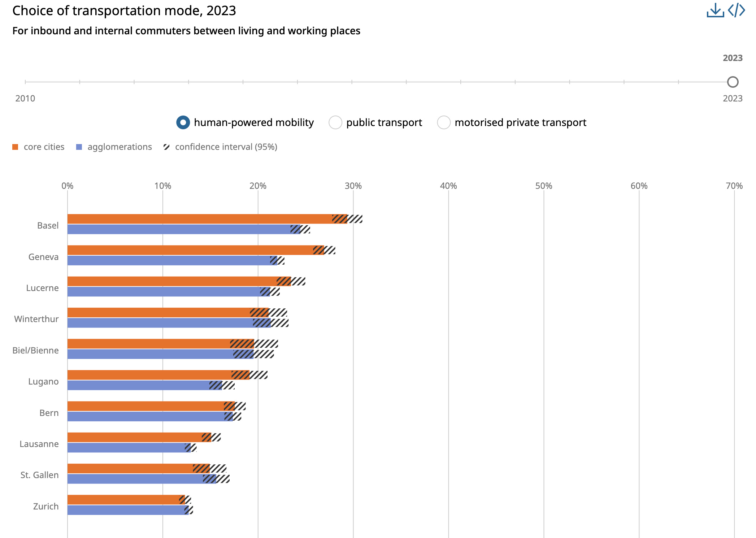Click the download chart icon

tap(715, 10)
